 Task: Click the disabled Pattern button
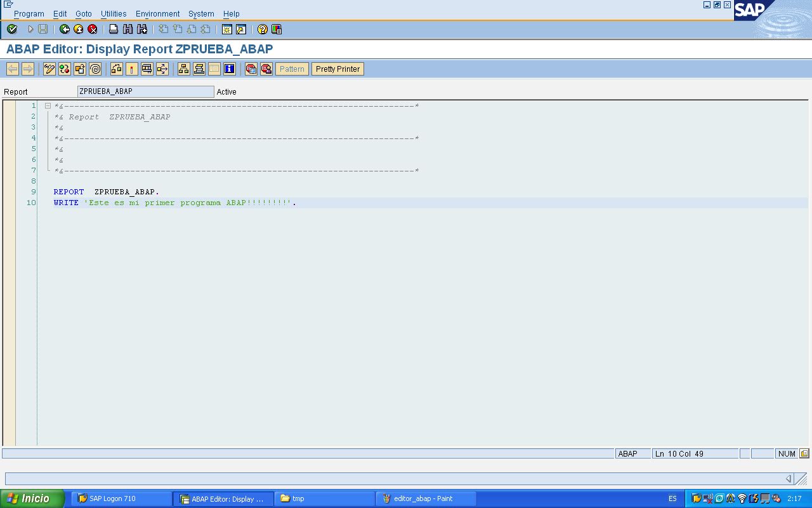point(292,69)
